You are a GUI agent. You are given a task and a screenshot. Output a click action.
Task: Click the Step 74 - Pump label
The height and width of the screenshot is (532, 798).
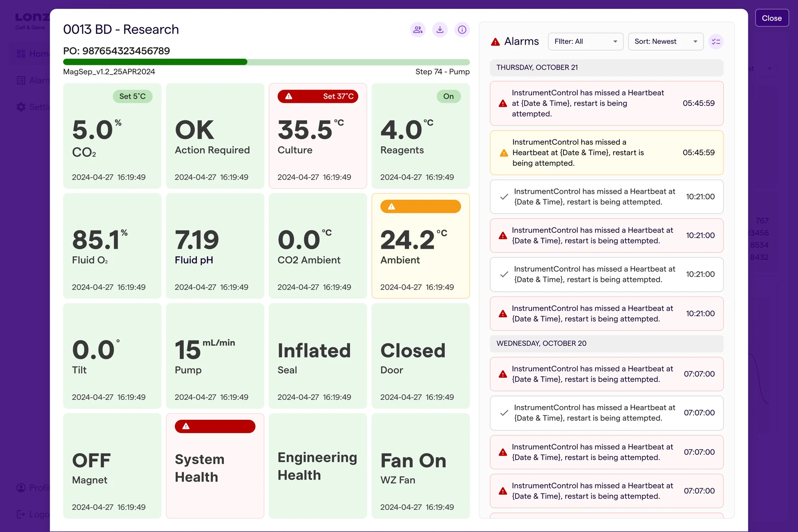pyautogui.click(x=442, y=72)
